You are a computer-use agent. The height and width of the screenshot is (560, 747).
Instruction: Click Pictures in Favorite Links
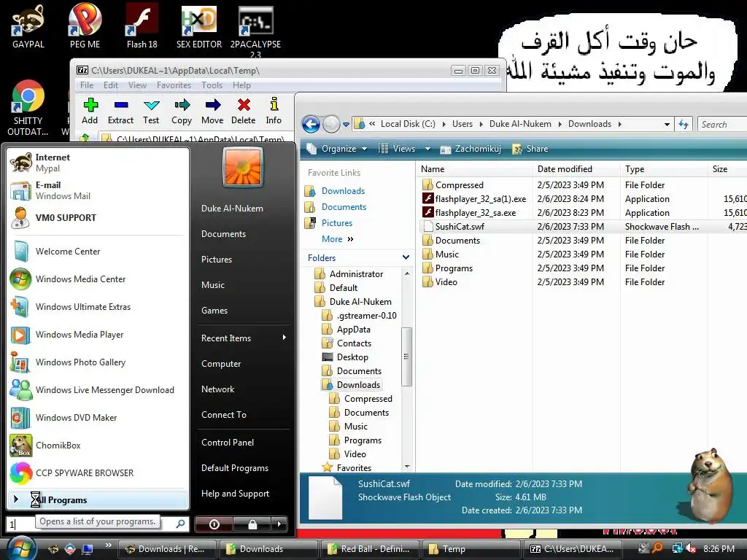tap(337, 223)
